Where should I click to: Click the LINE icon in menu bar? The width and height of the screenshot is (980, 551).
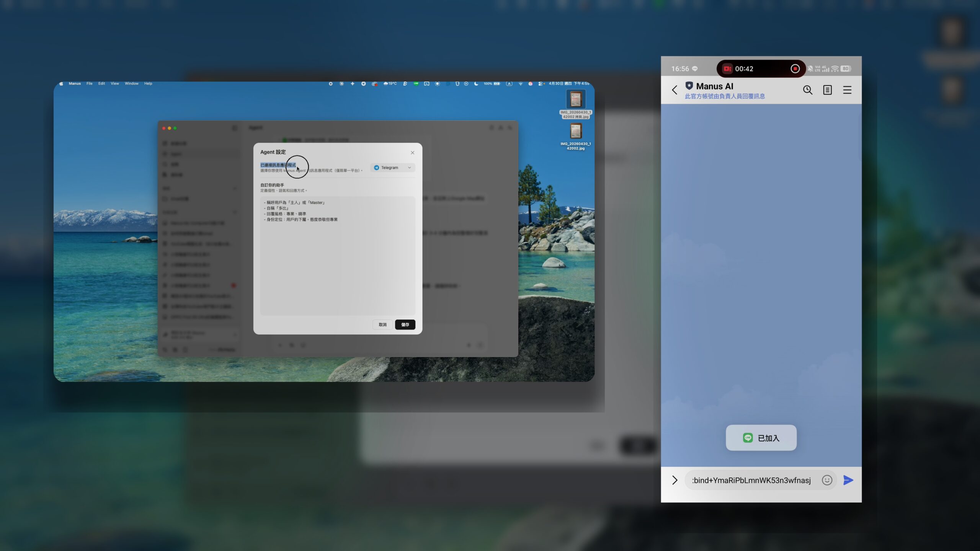[416, 83]
